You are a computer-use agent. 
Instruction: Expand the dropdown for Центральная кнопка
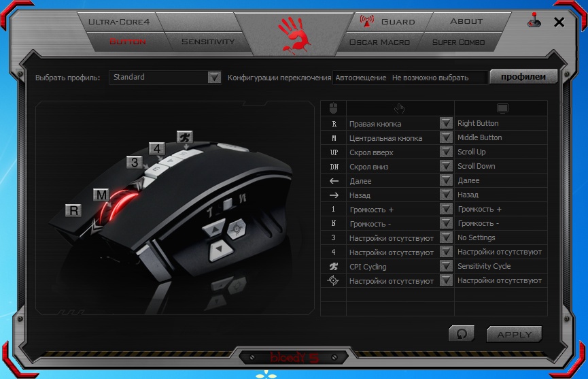(446, 137)
